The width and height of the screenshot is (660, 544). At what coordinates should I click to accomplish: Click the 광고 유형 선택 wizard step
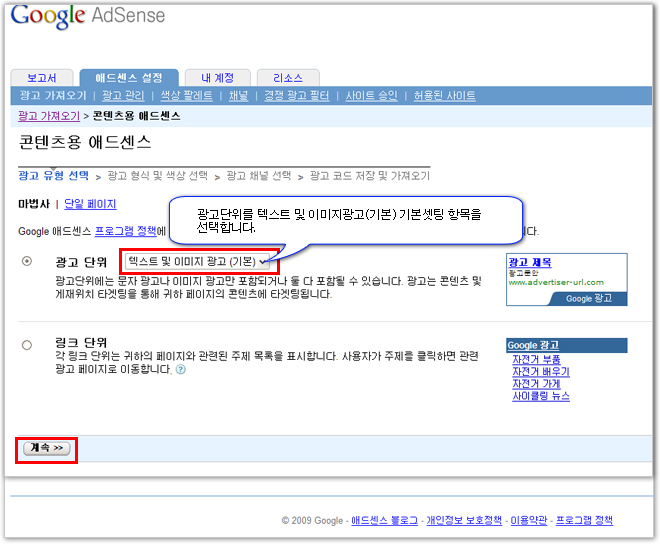53,176
